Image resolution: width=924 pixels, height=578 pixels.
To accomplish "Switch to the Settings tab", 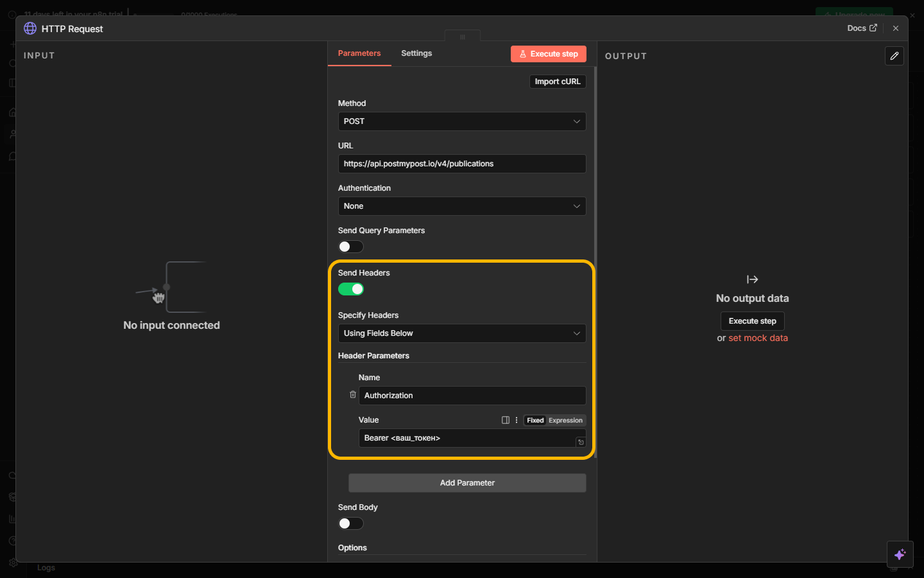I will (416, 53).
